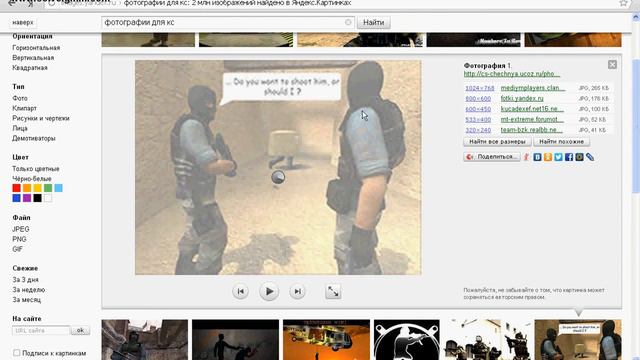Filter image type to Лица
This screenshot has height=360, width=640.
pyautogui.click(x=20, y=128)
